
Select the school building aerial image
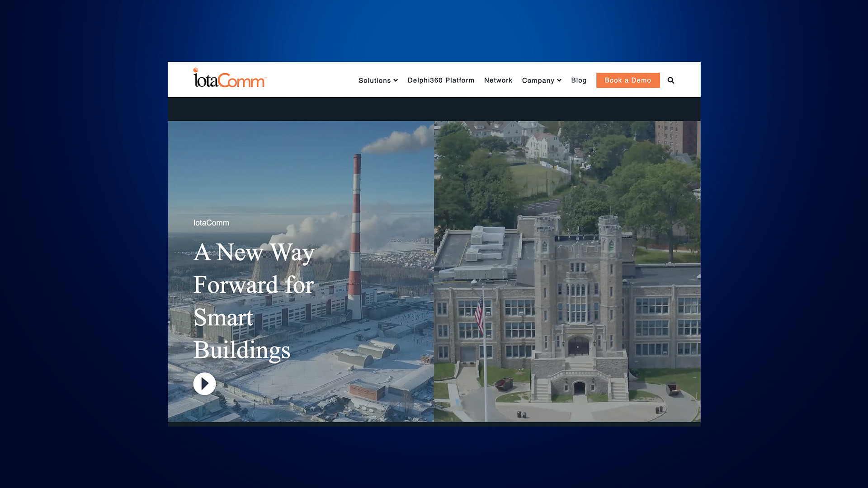point(567,271)
